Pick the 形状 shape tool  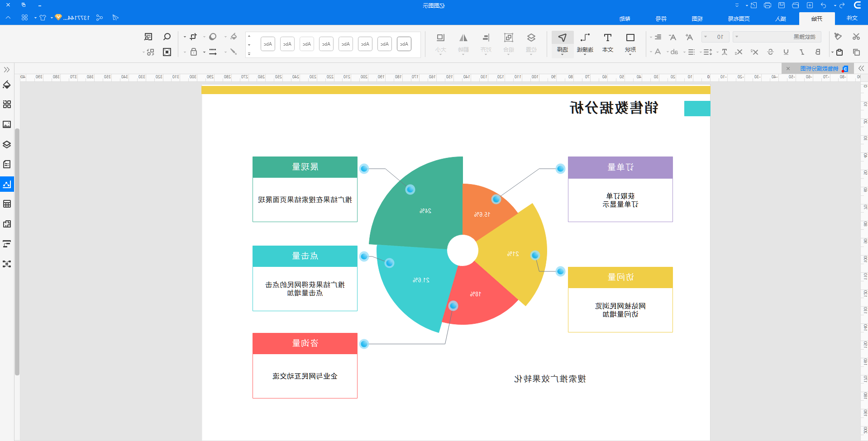point(630,43)
